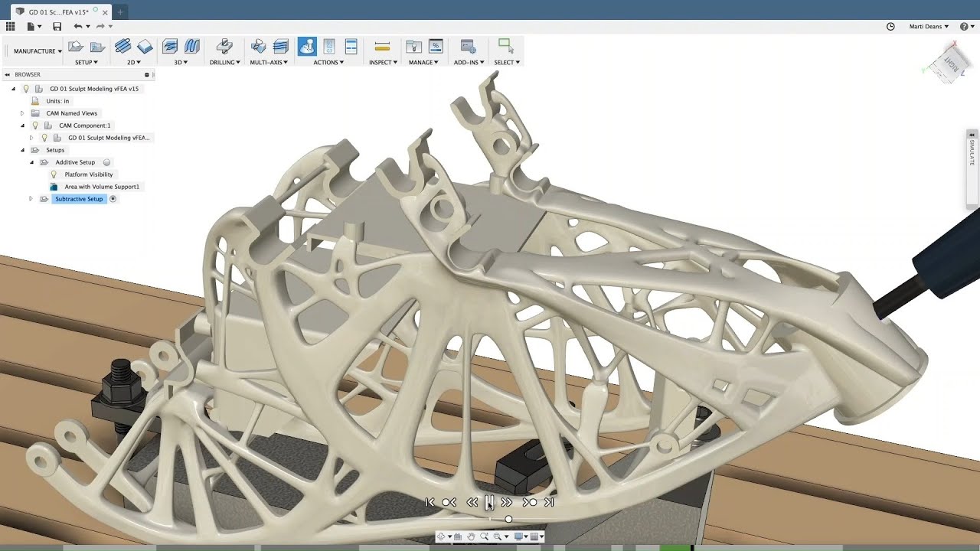The width and height of the screenshot is (980, 551).
Task: Open the Tool Library icon under Manage
Action: [413, 47]
